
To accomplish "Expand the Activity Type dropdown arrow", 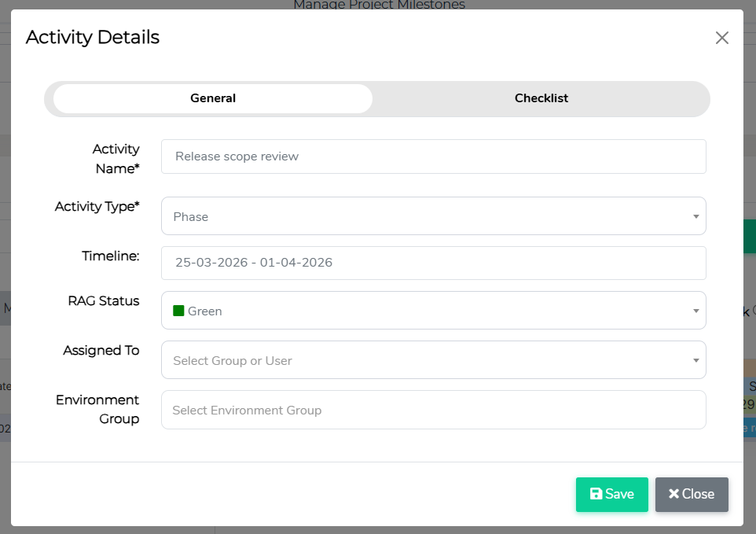I will pyautogui.click(x=695, y=216).
